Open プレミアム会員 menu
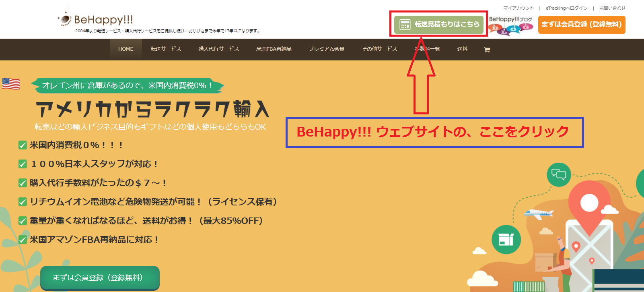The height and width of the screenshot is (292, 644). (326, 49)
